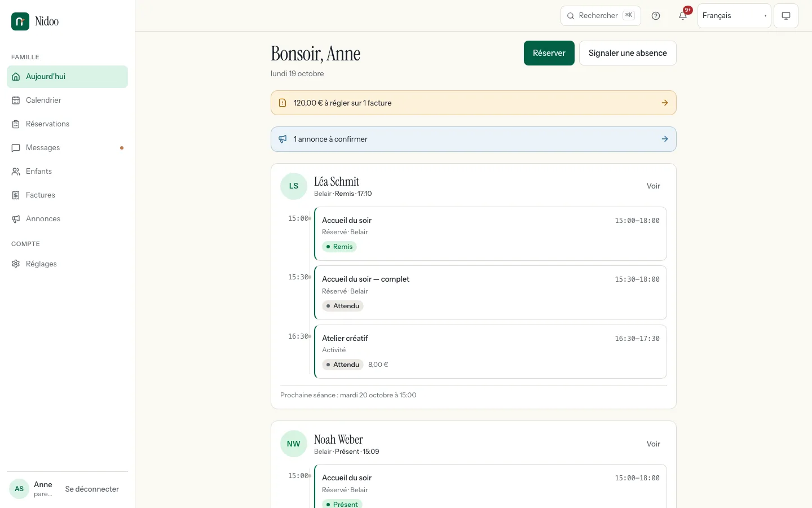Open Messages in the sidebar
The height and width of the screenshot is (508, 812).
pyautogui.click(x=68, y=148)
